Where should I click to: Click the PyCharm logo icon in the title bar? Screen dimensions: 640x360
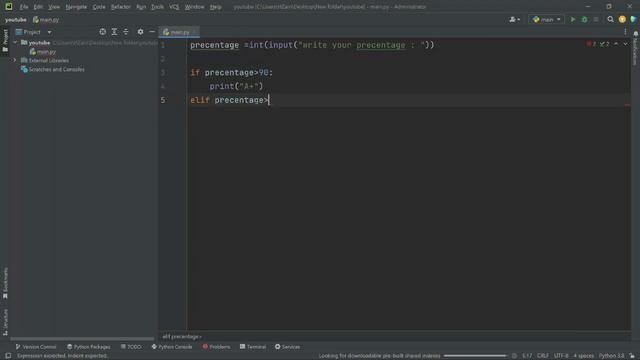pos(9,7)
